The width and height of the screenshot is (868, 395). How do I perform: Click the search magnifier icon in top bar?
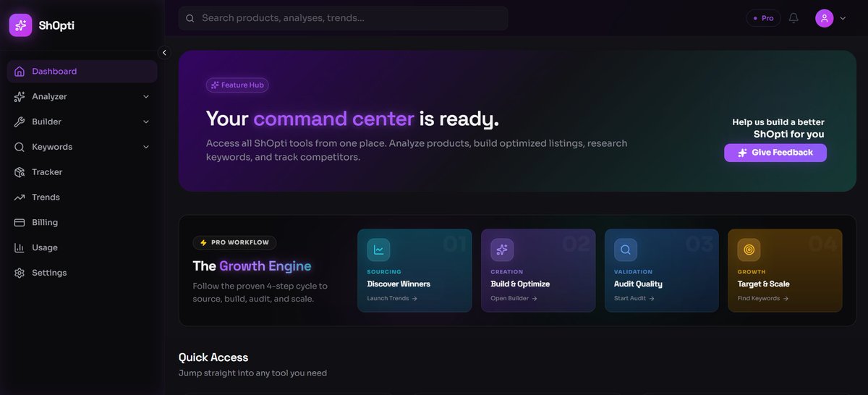(x=190, y=18)
